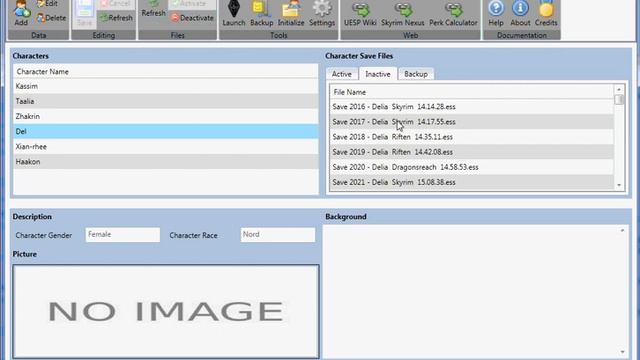Click the Initialize tool icon
The width and height of the screenshot is (640, 360).
click(x=291, y=14)
